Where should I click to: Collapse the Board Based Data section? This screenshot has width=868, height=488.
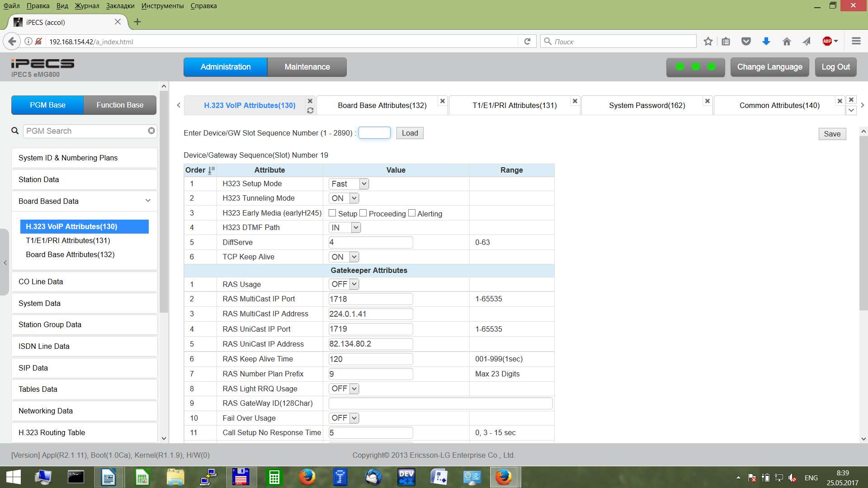pos(148,201)
